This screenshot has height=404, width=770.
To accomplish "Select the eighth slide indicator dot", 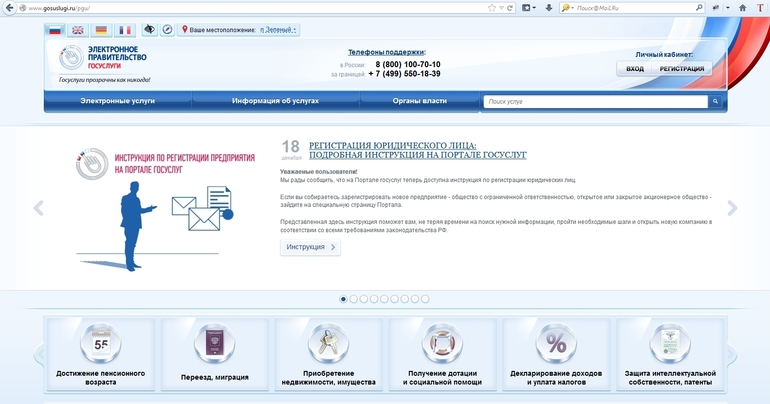I will tap(415, 299).
